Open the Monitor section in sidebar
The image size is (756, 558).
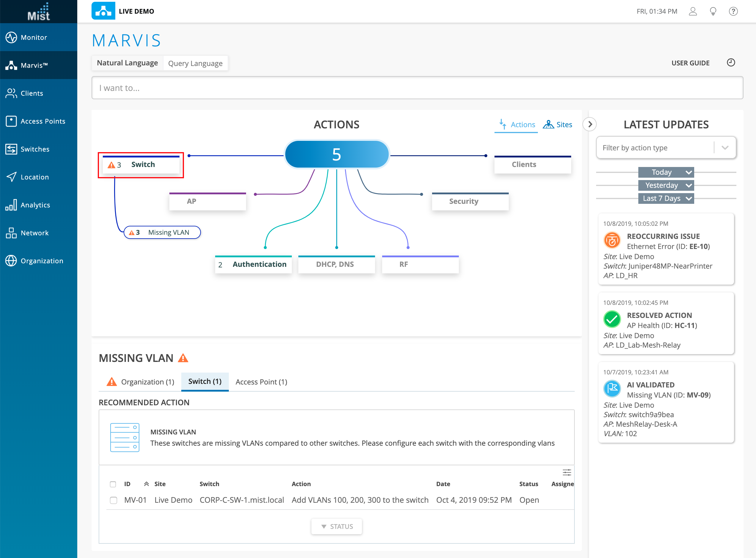point(34,37)
